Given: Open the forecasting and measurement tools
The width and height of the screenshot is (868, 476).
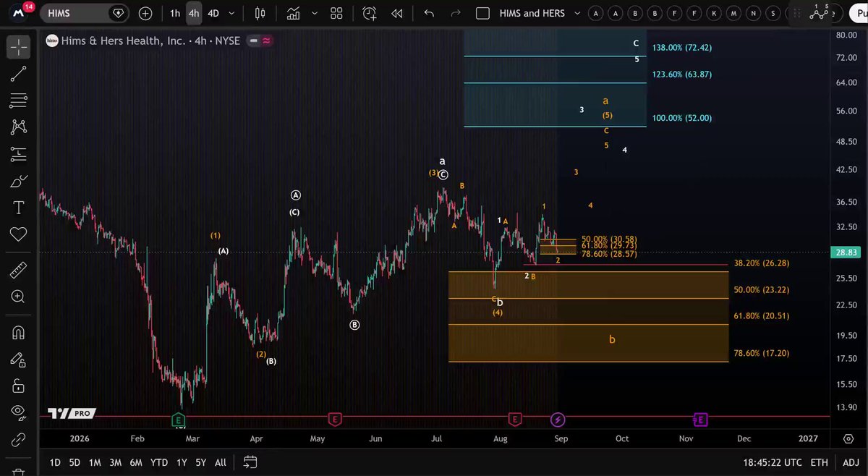Looking at the screenshot, I should (x=19, y=153).
